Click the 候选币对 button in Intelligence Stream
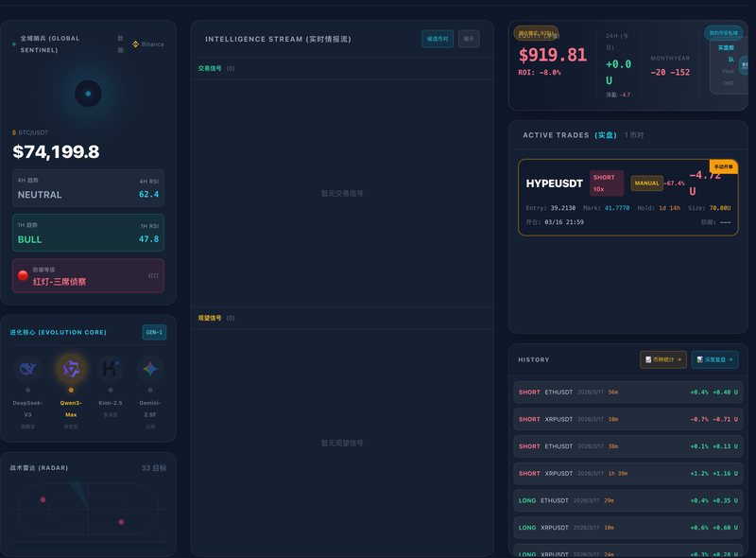 (x=438, y=39)
